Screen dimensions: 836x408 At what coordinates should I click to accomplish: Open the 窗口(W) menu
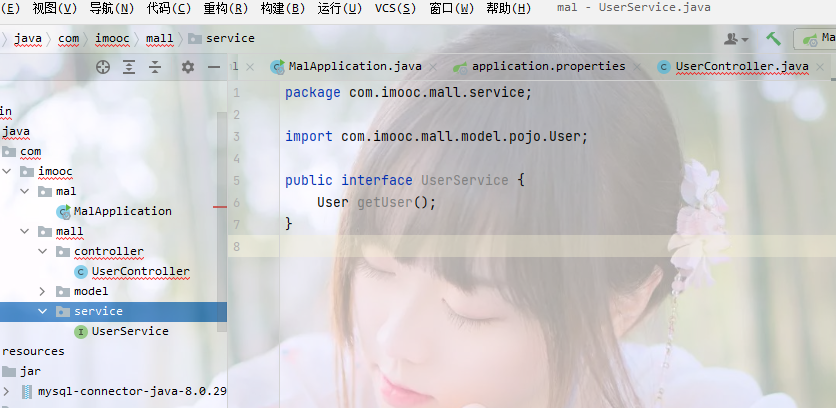(452, 8)
